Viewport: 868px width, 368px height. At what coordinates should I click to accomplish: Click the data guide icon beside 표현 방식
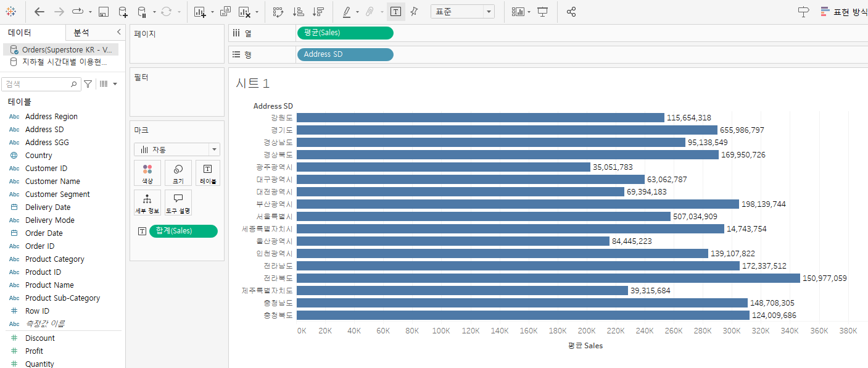(803, 12)
